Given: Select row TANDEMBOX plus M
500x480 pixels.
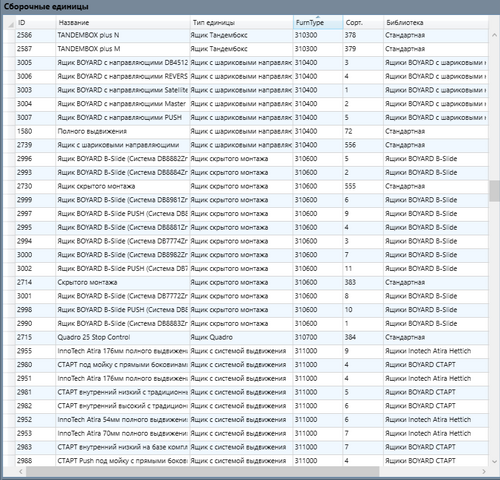Looking at the screenshot, I should (246, 49).
